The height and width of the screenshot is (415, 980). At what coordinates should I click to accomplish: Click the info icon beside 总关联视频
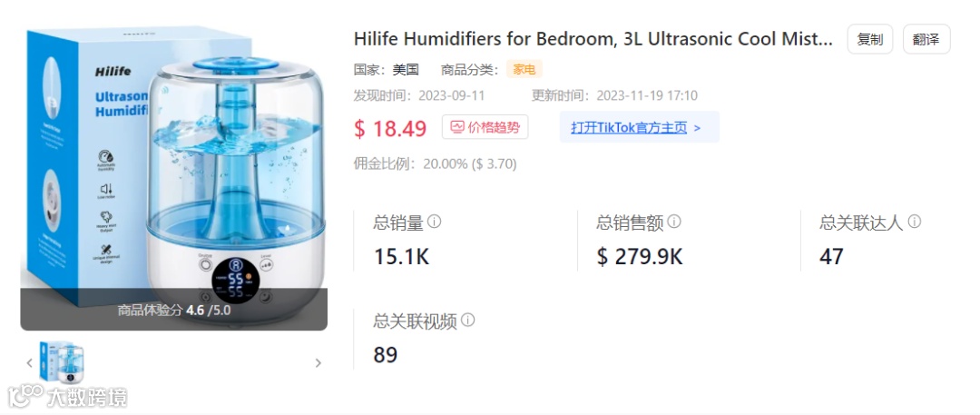pyautogui.click(x=467, y=321)
